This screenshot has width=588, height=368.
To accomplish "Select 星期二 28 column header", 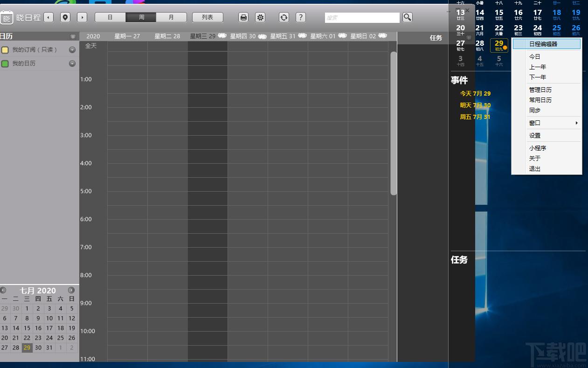I will (167, 36).
